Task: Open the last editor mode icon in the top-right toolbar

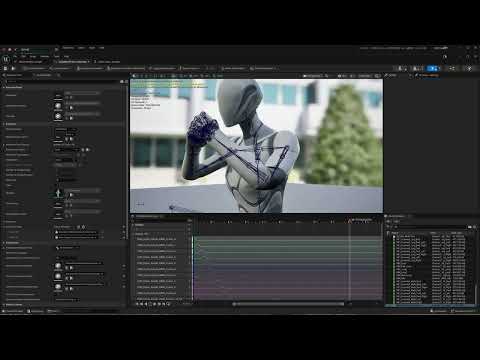Action: [x=470, y=68]
